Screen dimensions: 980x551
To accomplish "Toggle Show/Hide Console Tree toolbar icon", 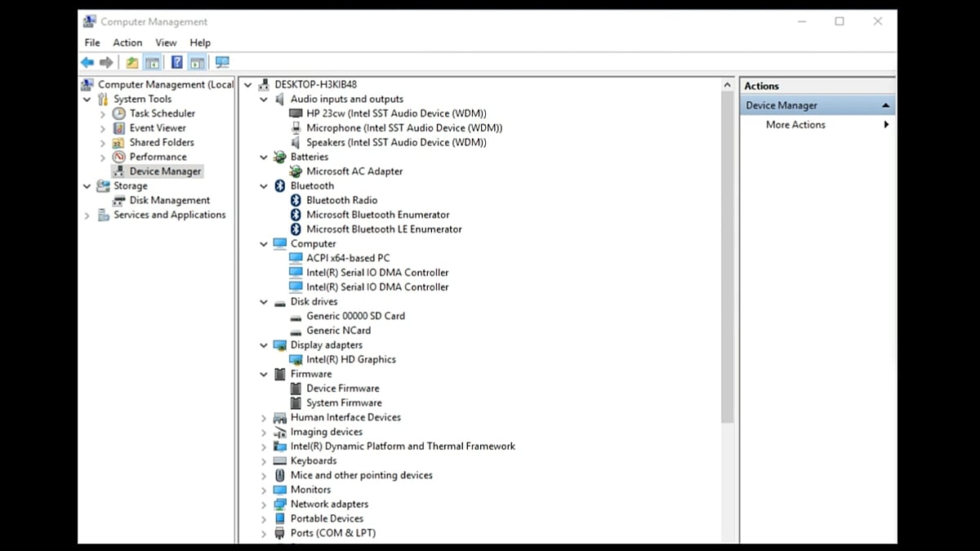I will tap(152, 62).
